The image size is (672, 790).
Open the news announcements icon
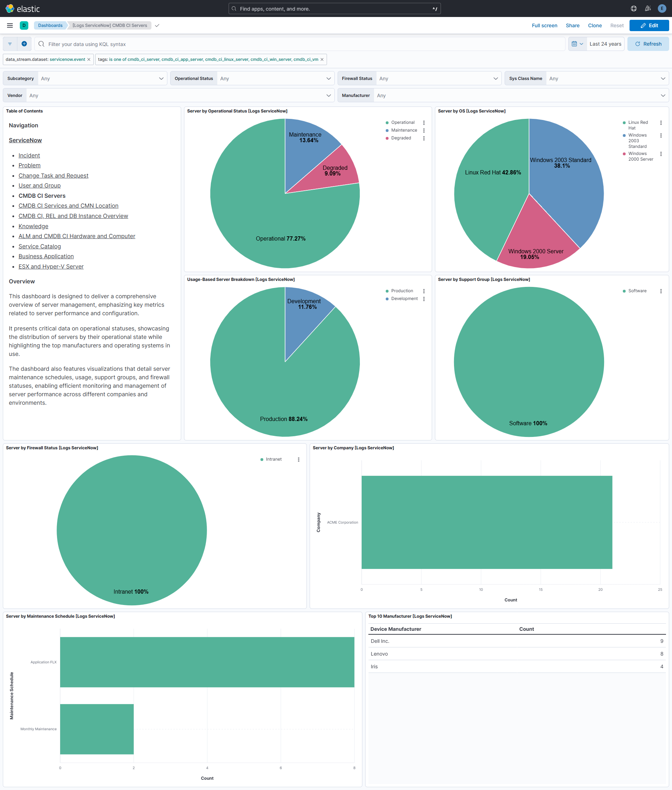tap(648, 8)
